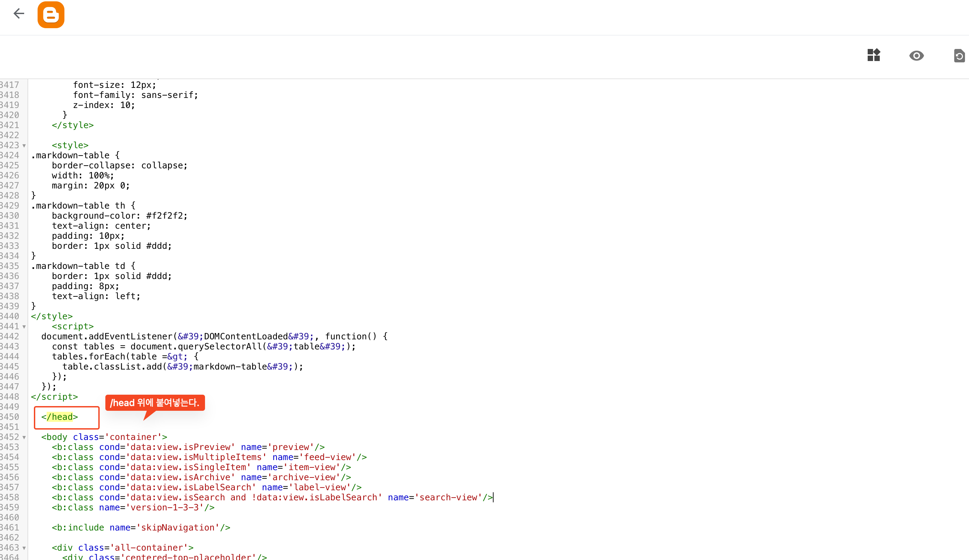The image size is (969, 560).
Task: Click the b:class name='search-view' line
Action: [272, 497]
